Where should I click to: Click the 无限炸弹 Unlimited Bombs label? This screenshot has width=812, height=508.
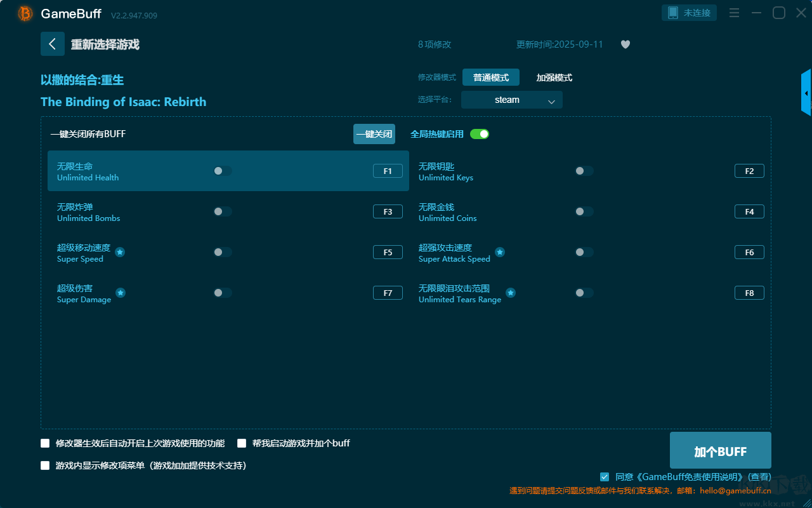tap(88, 212)
